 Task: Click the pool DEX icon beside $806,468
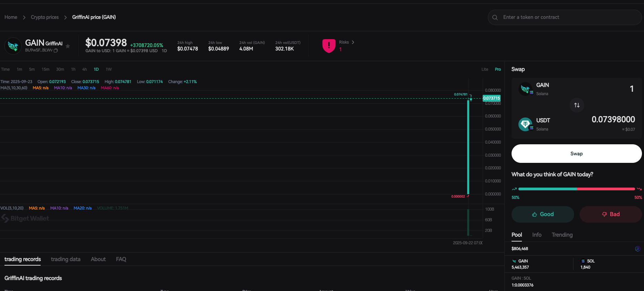[x=637, y=249]
